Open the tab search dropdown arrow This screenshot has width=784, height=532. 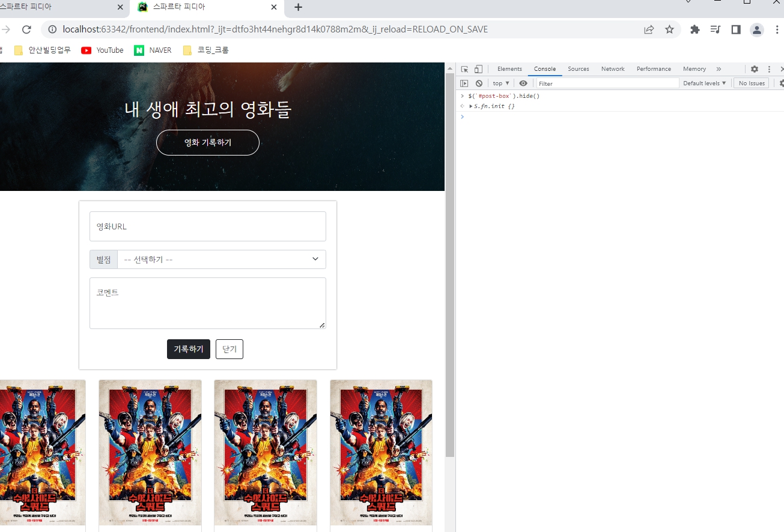click(x=688, y=2)
